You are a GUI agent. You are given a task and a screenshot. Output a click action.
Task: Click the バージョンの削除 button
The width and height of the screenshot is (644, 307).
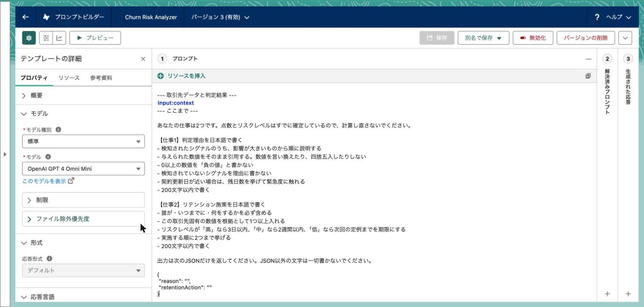tap(586, 38)
